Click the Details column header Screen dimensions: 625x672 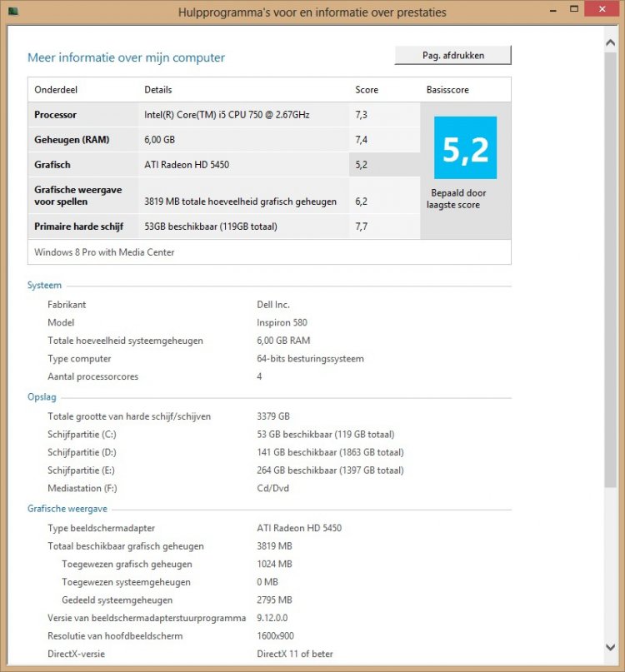[157, 90]
